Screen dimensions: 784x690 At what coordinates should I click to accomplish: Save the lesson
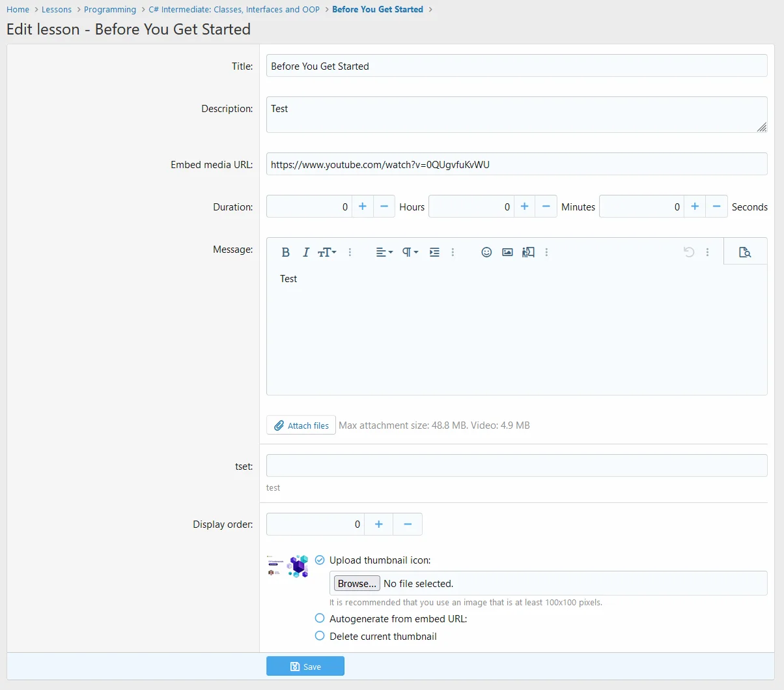point(305,667)
